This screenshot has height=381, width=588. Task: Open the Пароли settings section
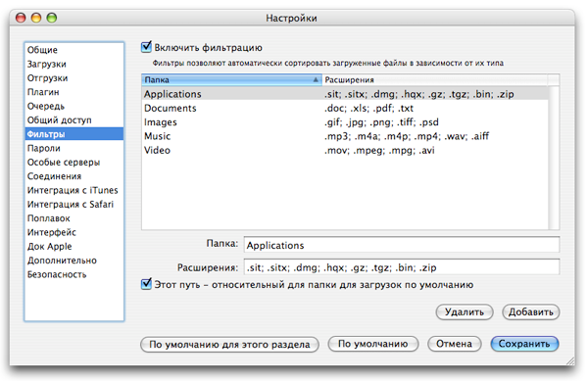coord(73,148)
